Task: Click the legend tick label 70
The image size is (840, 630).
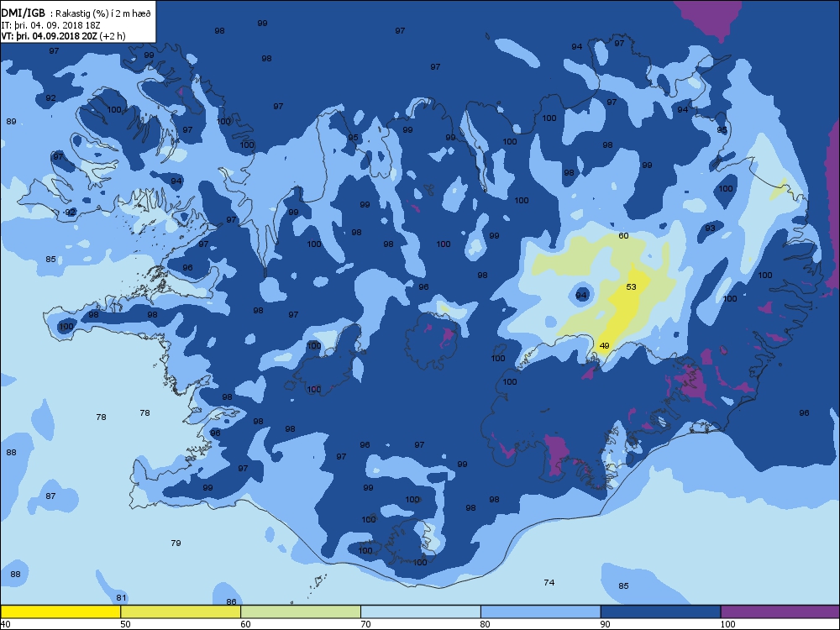Action: 366,624
